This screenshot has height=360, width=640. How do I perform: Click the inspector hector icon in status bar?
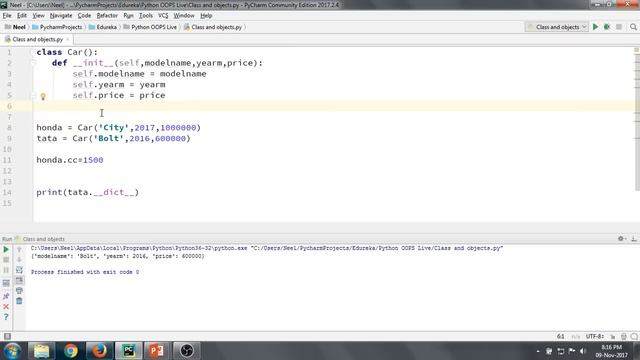(x=624, y=336)
